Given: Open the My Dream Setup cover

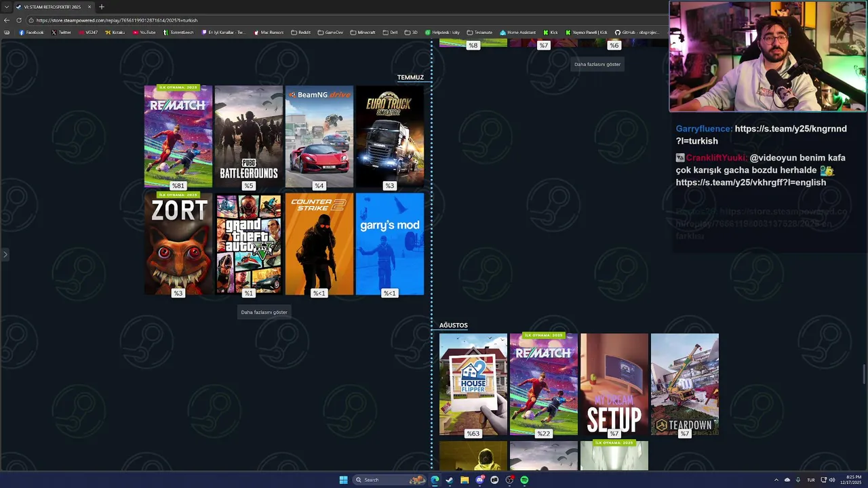Looking at the screenshot, I should click(x=614, y=384).
